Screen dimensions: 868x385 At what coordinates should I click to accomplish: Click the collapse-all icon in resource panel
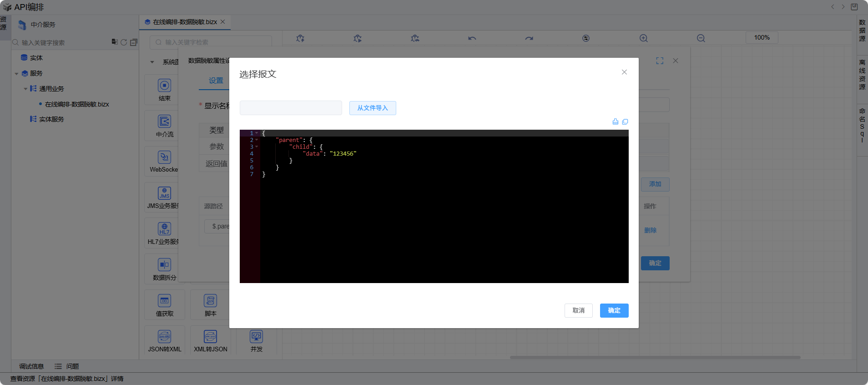pyautogui.click(x=134, y=42)
